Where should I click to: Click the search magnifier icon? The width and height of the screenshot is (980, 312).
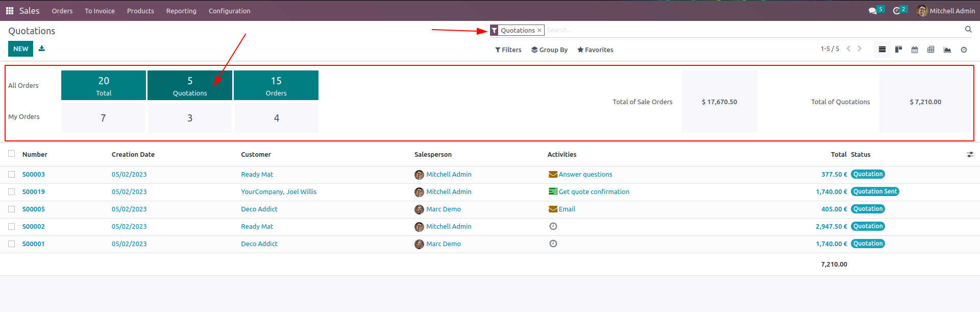pyautogui.click(x=968, y=30)
